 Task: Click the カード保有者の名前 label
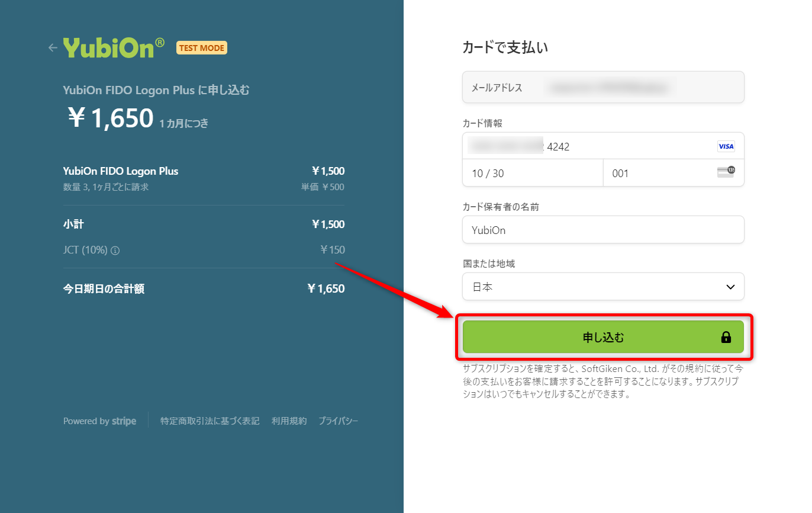[501, 207]
